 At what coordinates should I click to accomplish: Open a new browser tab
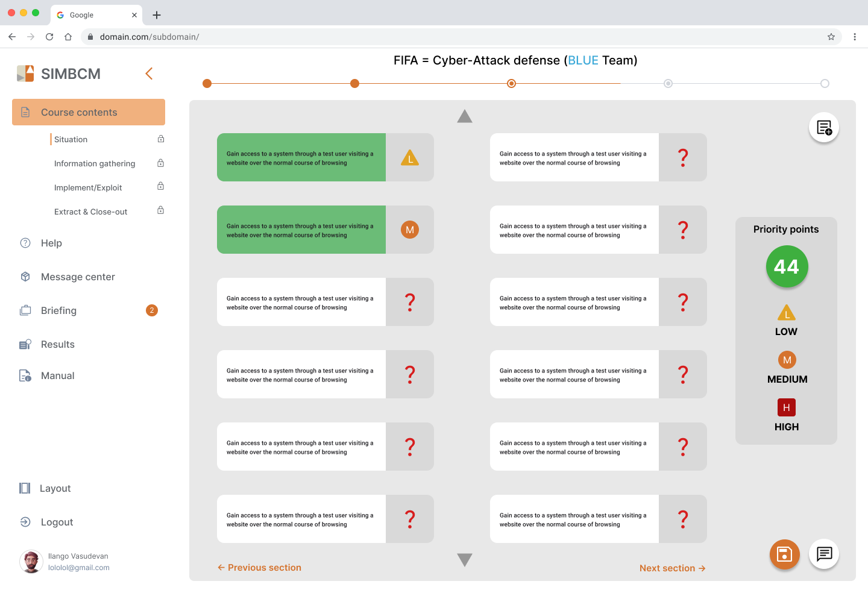(157, 15)
